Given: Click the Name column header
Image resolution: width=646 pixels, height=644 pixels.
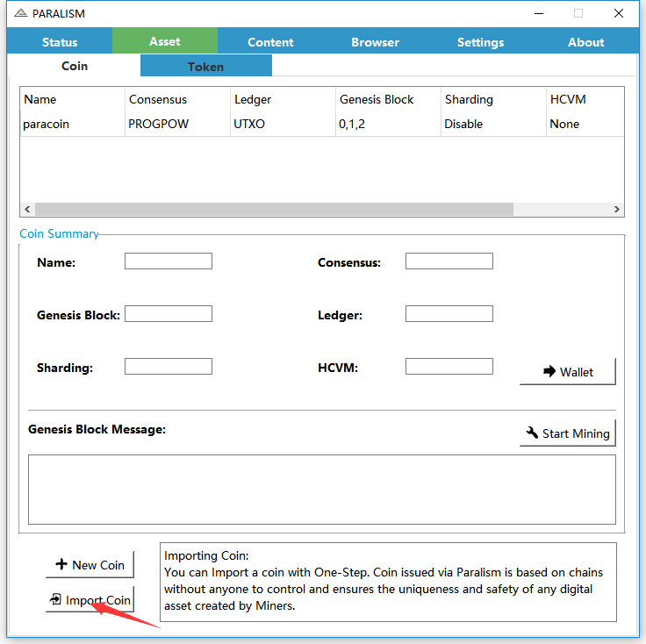Looking at the screenshot, I should click(73, 99).
